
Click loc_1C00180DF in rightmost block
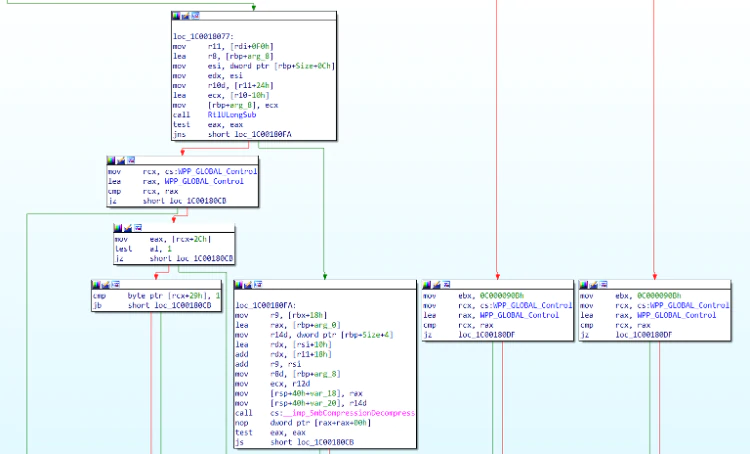(643, 335)
